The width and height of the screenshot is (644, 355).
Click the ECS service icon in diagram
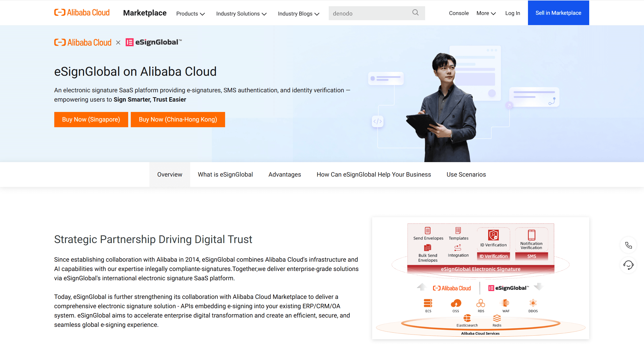click(x=428, y=303)
